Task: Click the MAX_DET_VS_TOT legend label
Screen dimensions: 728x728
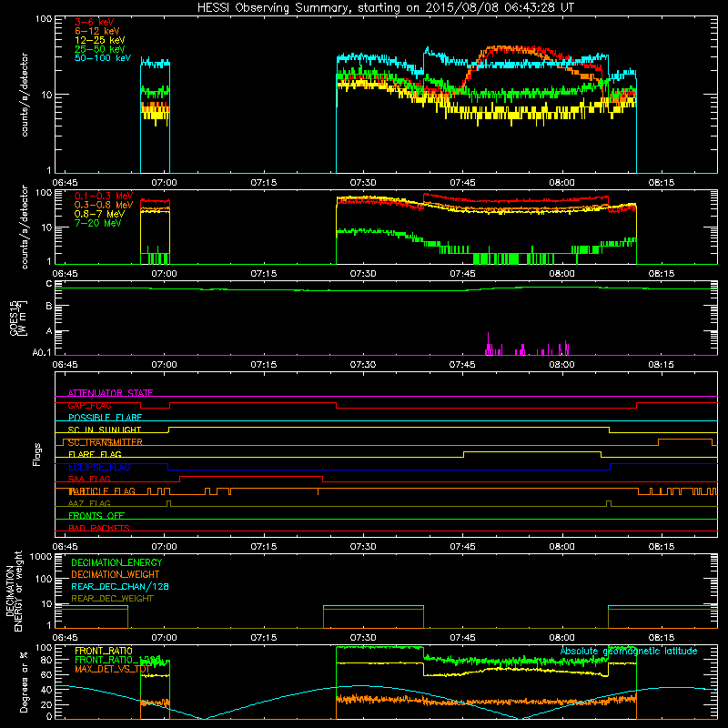Action: pos(112,669)
